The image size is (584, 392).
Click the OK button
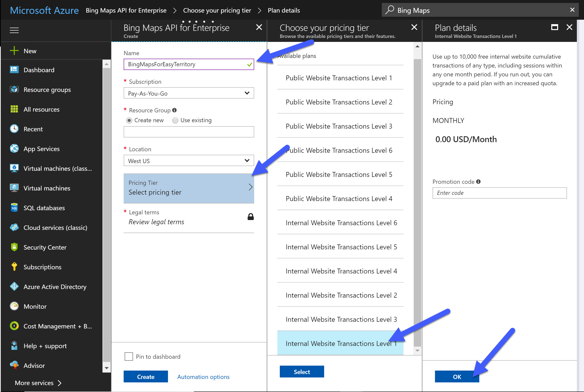point(457,376)
